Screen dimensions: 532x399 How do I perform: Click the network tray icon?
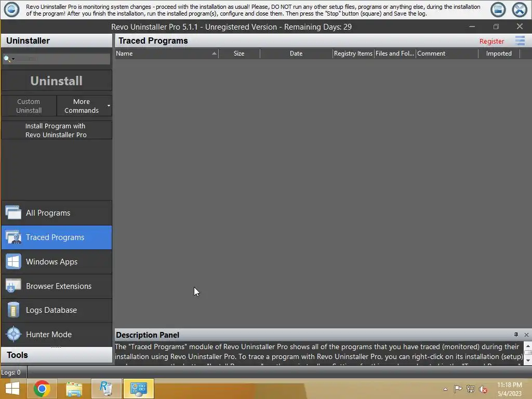point(471,389)
